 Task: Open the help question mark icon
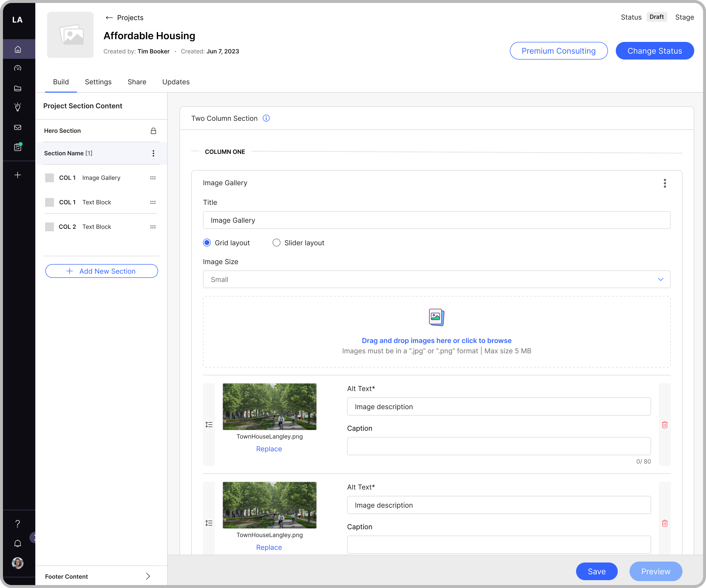click(x=18, y=524)
